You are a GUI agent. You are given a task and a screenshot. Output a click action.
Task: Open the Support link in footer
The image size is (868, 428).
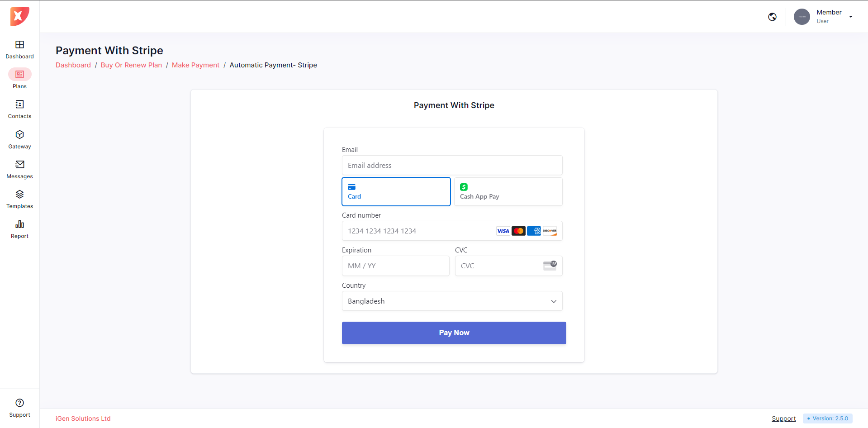pyautogui.click(x=783, y=418)
